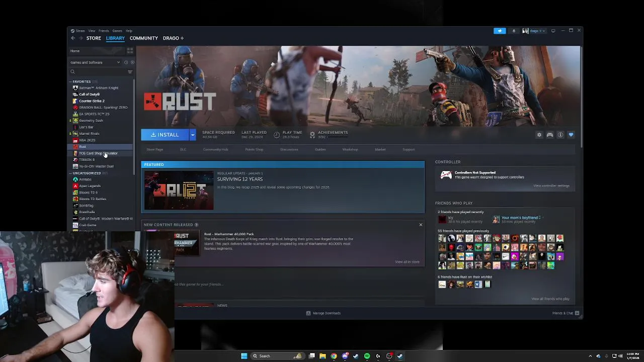Select the Library tab
Viewport: 644px width, 362px height.
[115, 38]
